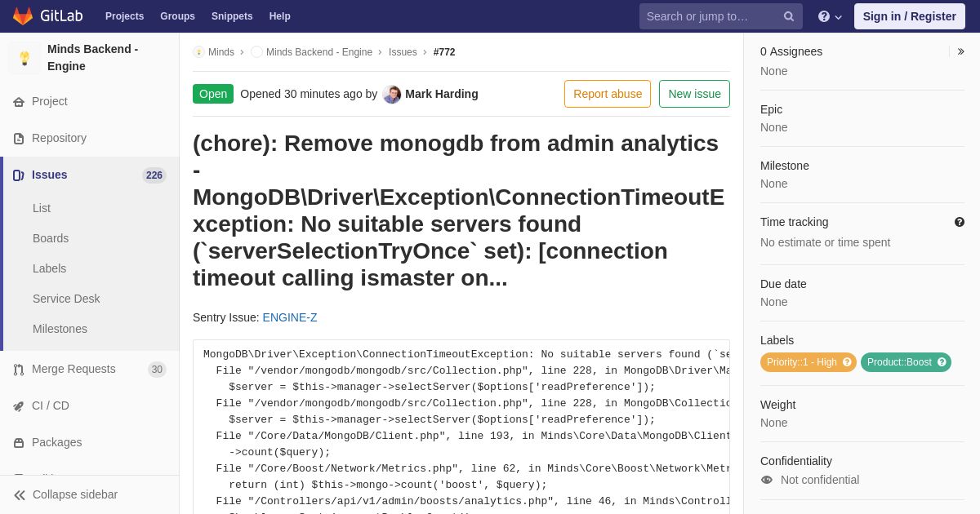
Task: Collapse the right sidebar with chevrons
Action: (x=960, y=51)
